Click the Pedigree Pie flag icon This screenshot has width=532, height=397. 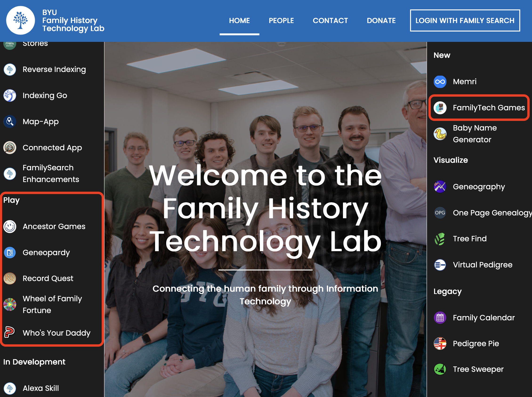coord(440,344)
